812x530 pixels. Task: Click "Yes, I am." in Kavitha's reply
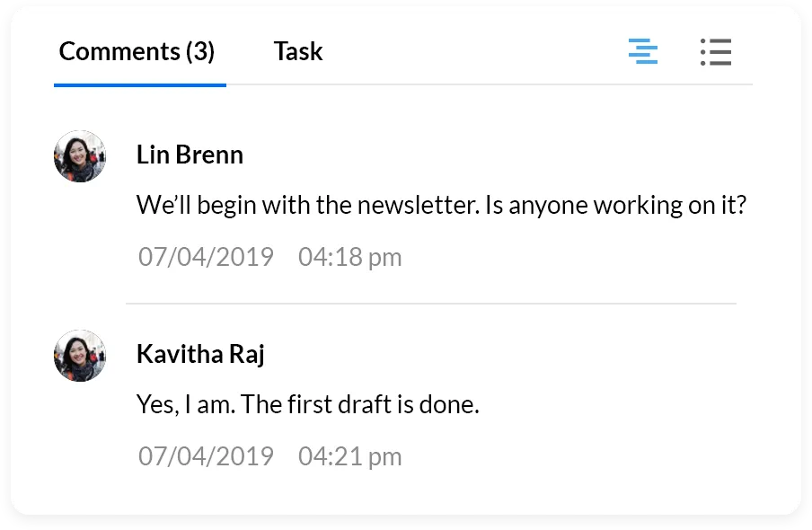pos(186,404)
